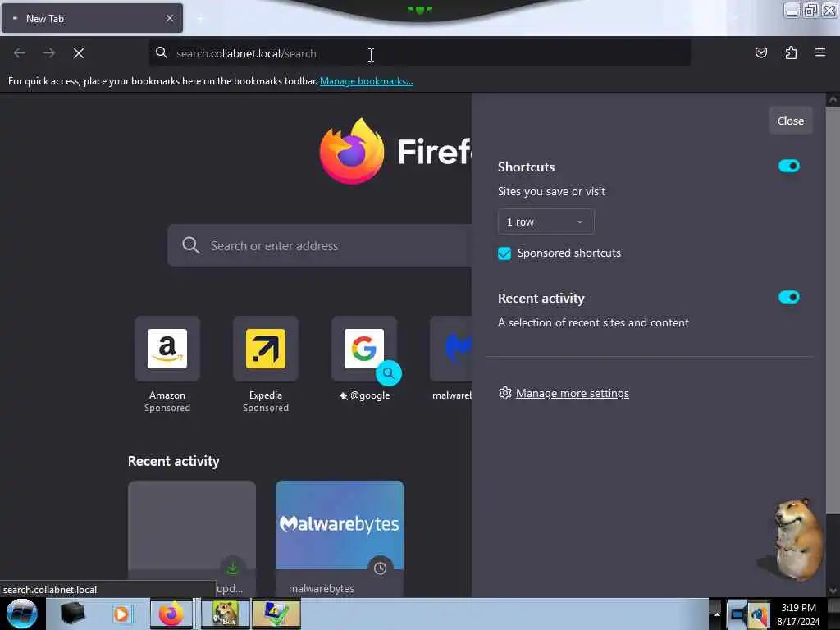
Task: Uncheck Sponsored shortcuts checkbox
Action: 504,253
